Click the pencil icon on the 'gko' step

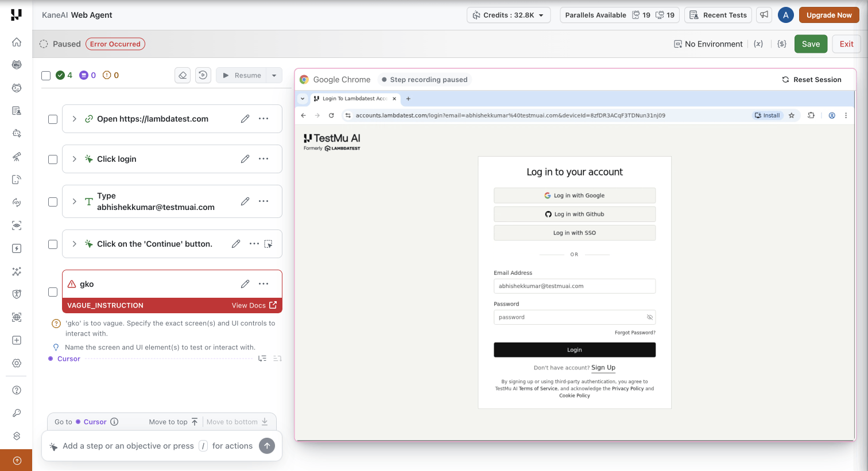pos(245,284)
